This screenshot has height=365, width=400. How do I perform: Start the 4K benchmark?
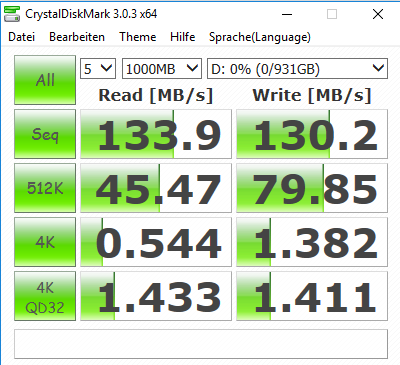pos(45,242)
